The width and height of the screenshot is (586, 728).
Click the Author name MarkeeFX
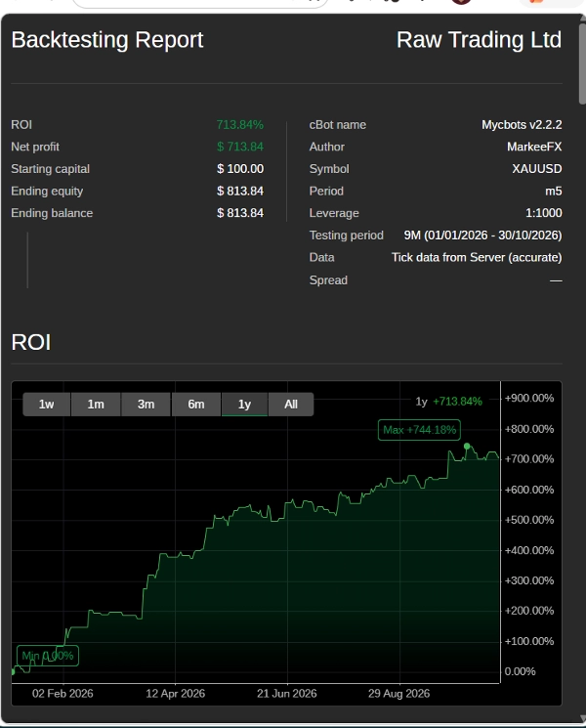pyautogui.click(x=534, y=147)
